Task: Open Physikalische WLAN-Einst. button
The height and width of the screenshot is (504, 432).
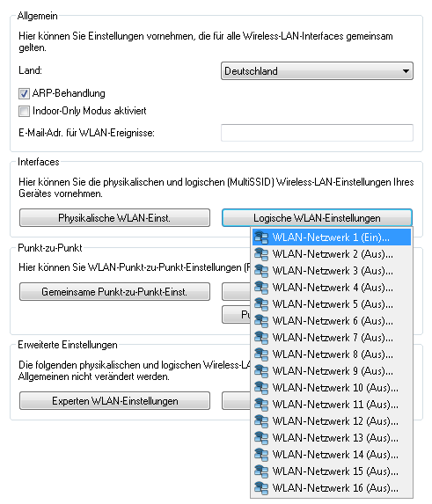Action: (114, 218)
